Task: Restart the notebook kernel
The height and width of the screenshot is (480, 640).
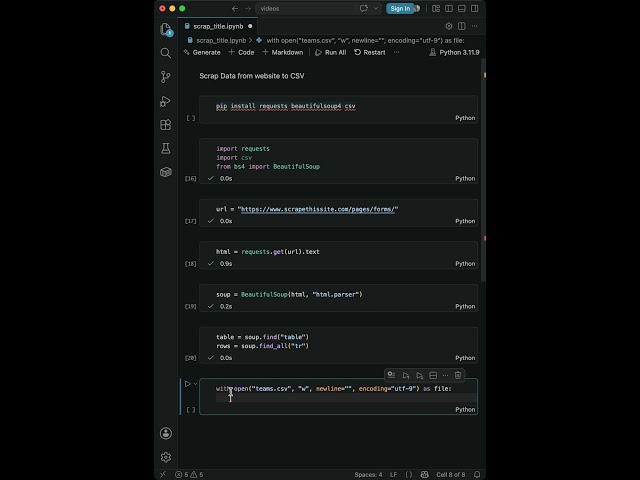Action: tap(370, 52)
